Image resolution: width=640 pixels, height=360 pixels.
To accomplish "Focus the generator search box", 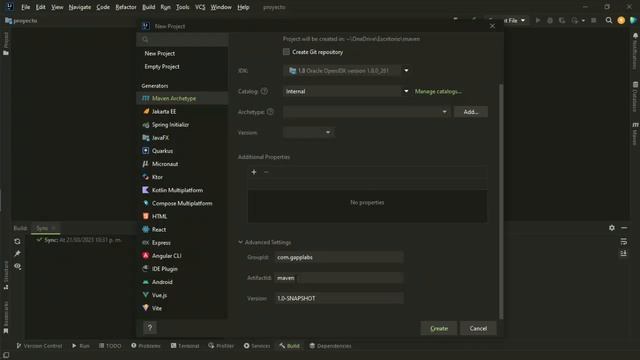I will [182, 40].
